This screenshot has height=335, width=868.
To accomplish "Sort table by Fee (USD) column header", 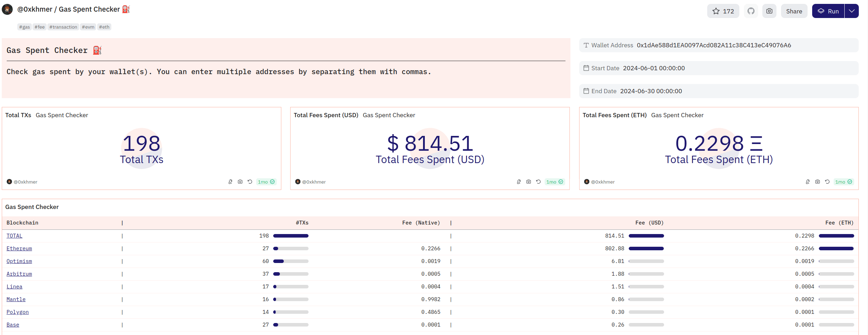I will coord(649,223).
